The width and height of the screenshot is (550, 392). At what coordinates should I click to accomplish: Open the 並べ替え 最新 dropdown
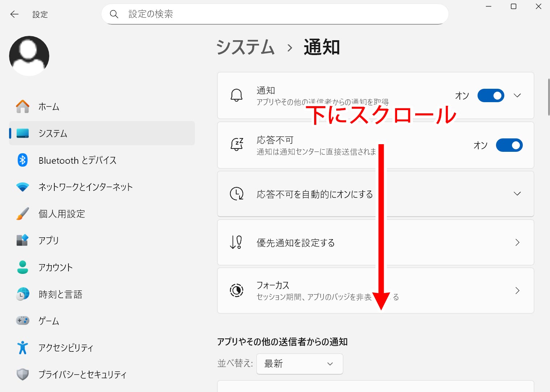point(299,364)
